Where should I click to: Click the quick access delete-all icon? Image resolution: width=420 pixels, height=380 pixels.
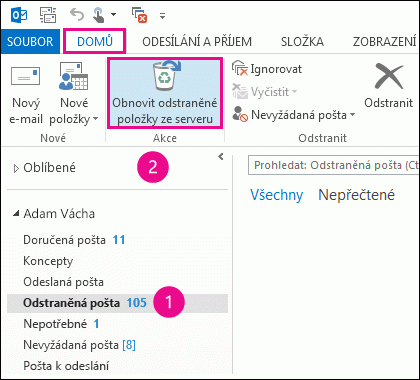coord(139,15)
